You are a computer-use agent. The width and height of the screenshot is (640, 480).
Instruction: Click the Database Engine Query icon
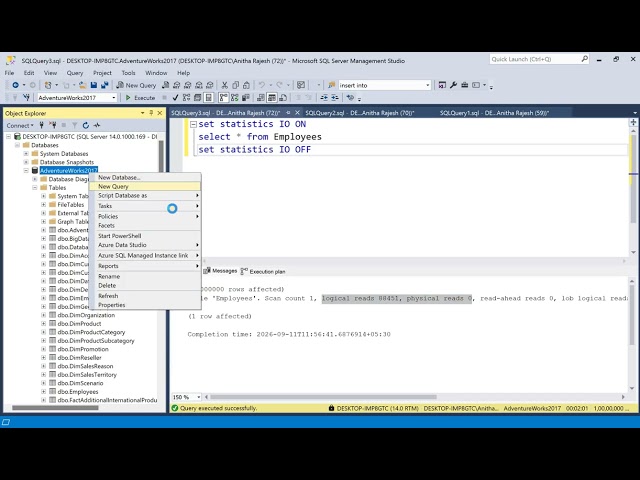165,85
